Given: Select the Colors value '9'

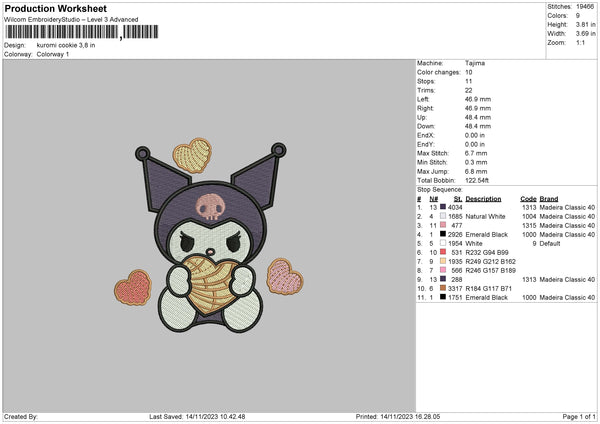Looking at the screenshot, I should click(x=578, y=16).
